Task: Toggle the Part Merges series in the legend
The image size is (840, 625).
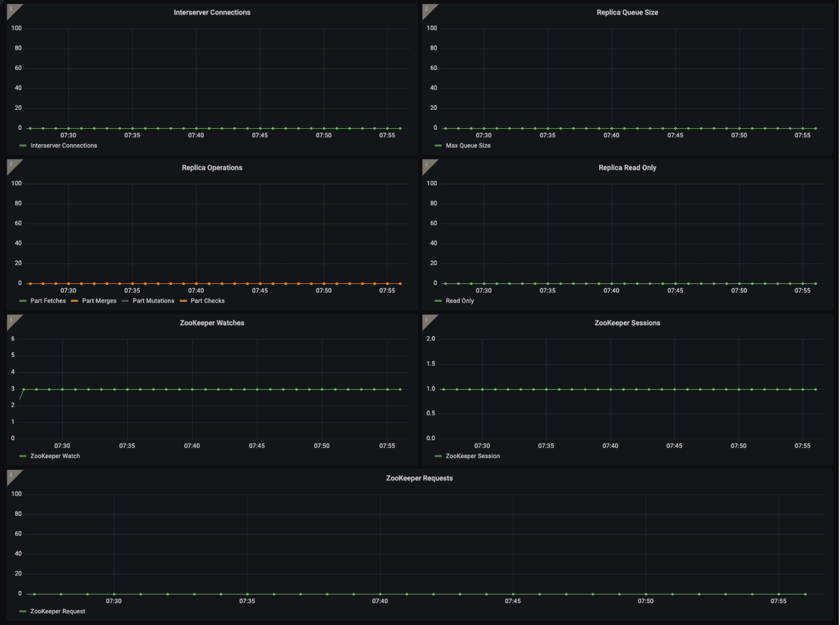Action: point(99,301)
